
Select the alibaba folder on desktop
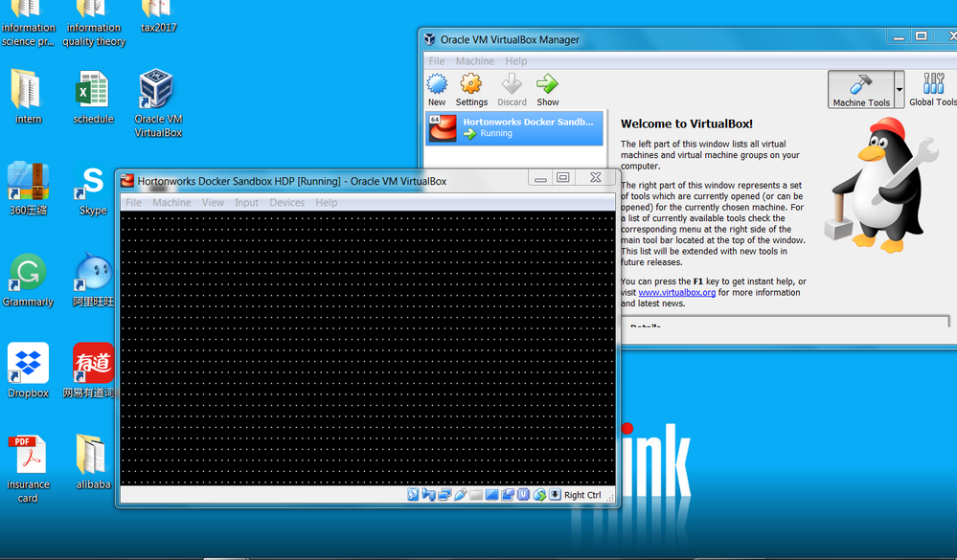(93, 462)
